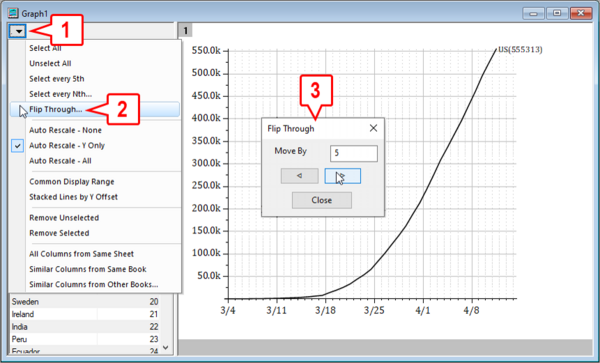
Task: Select Peru row in the list
Action: click(85, 339)
